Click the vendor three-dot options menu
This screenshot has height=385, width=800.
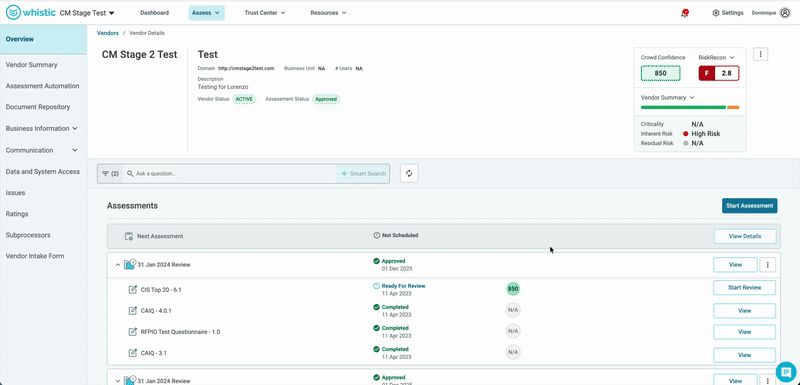(760, 54)
